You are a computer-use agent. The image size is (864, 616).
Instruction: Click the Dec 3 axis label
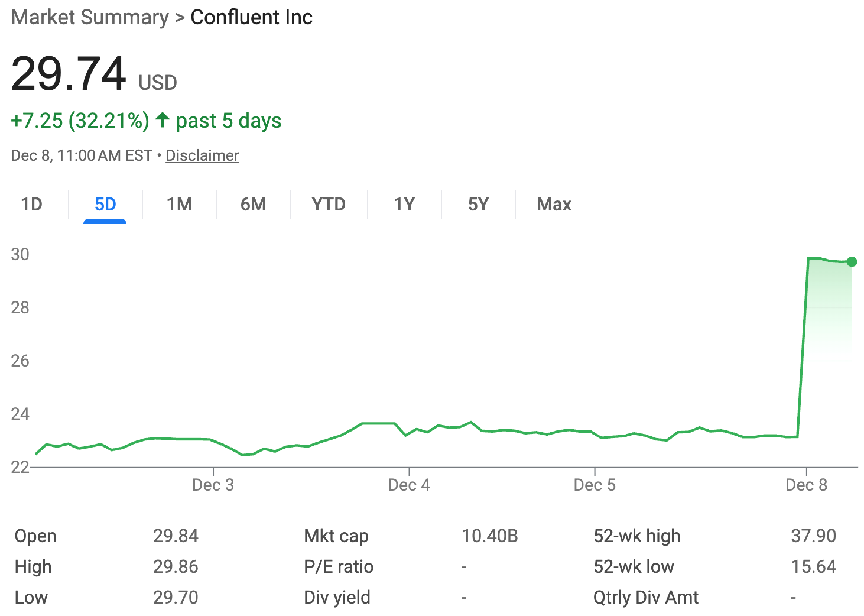[213, 485]
